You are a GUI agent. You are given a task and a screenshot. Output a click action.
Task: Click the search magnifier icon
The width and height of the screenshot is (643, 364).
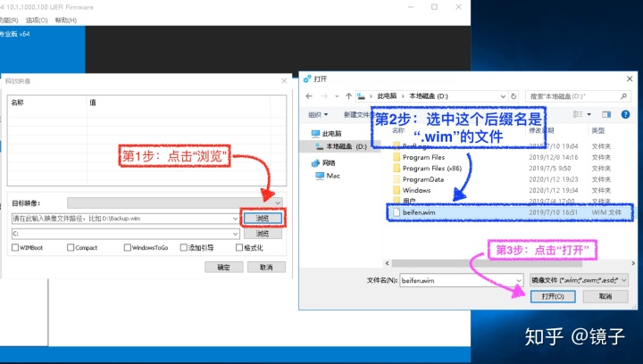[623, 96]
